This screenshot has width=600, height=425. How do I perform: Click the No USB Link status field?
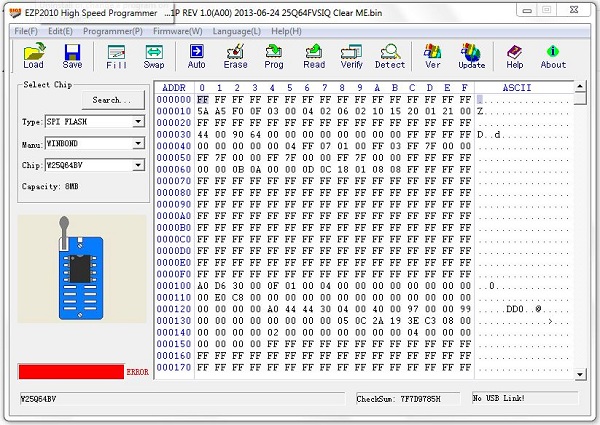525,398
